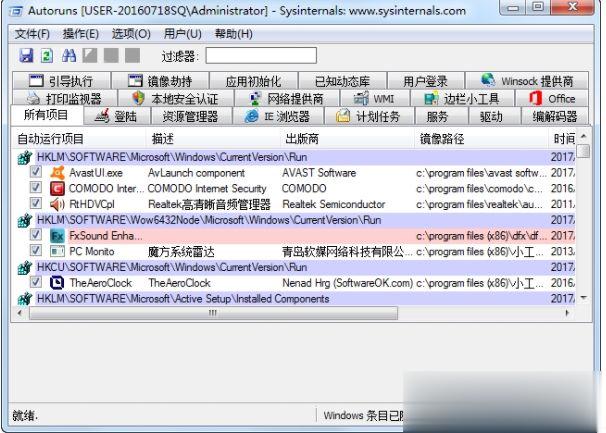Click the FxSound Fx icon
Image resolution: width=606 pixels, height=433 pixels.
[x=57, y=235]
